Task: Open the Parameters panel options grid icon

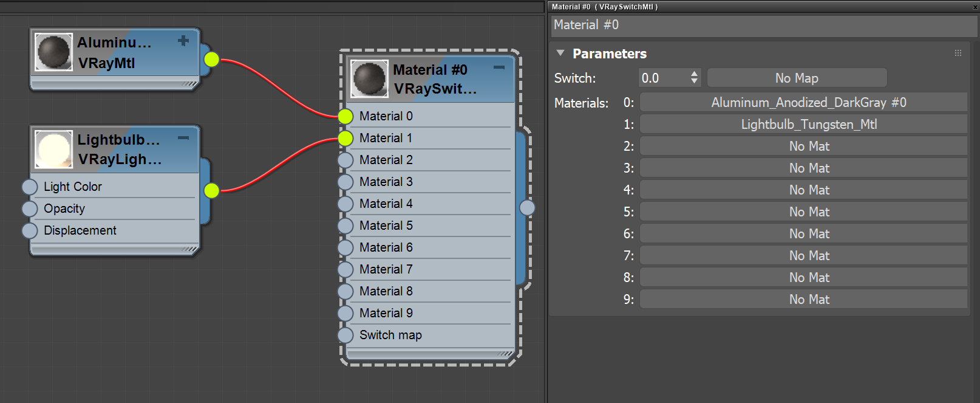Action: [x=958, y=53]
